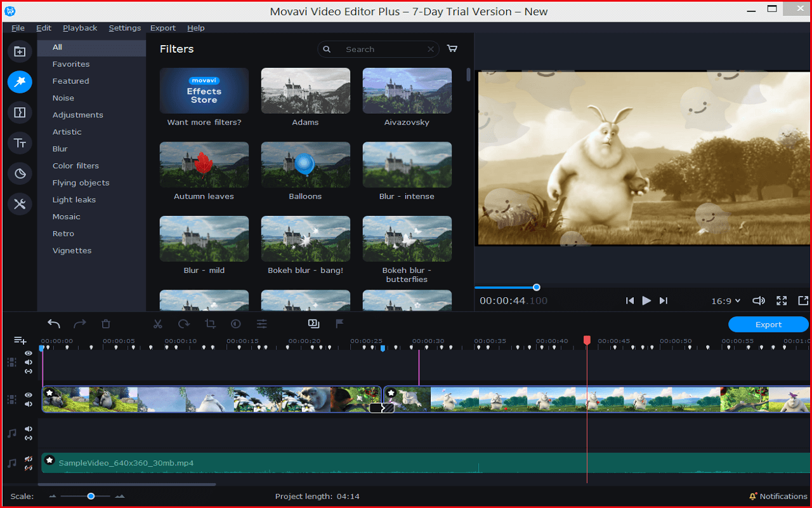
Task: Open Clip properties sliders icon
Action: click(262, 324)
